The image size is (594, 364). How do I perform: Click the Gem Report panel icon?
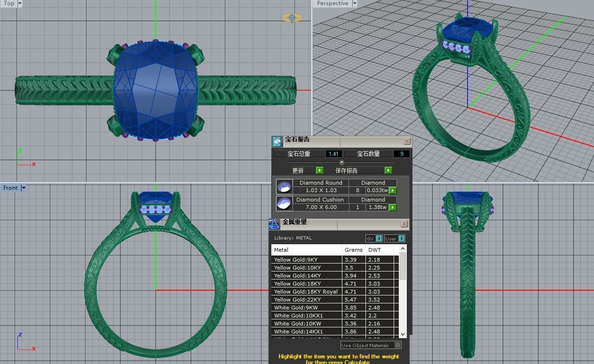[277, 141]
